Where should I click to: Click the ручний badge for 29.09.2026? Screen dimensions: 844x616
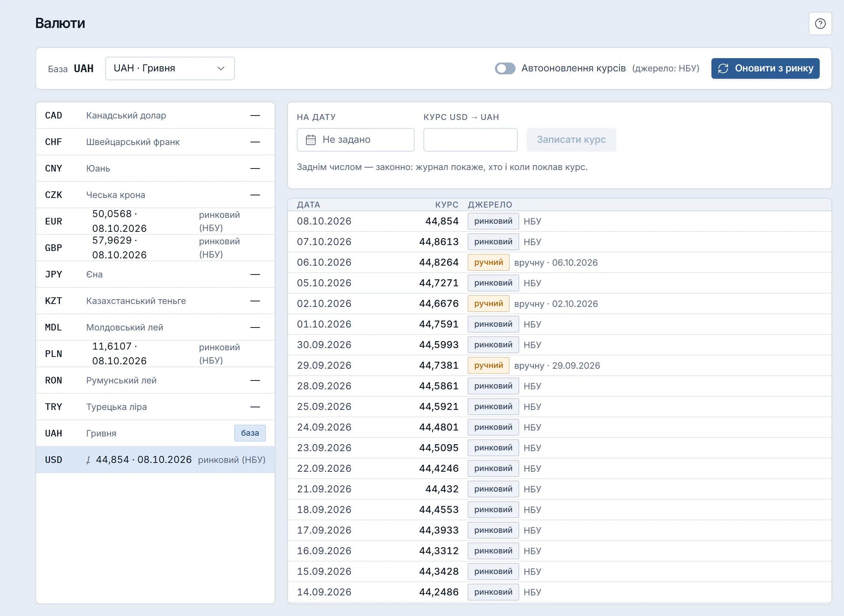click(x=488, y=365)
